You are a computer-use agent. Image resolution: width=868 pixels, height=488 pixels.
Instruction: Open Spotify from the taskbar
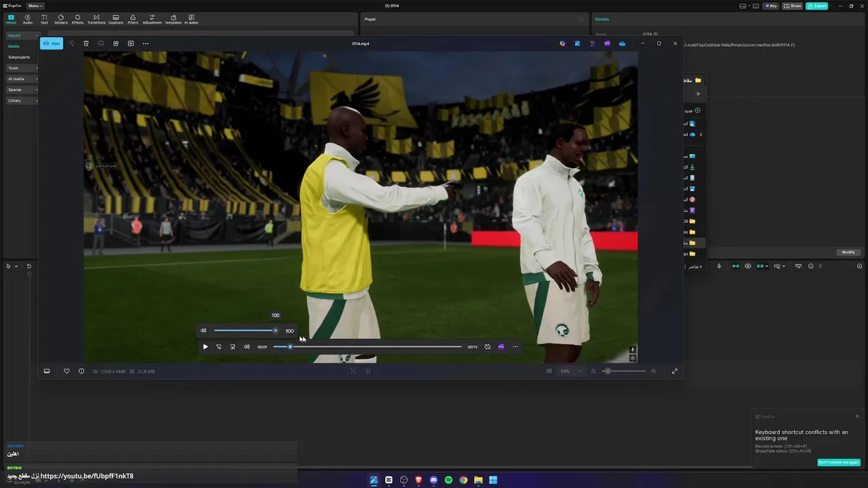[x=448, y=480]
